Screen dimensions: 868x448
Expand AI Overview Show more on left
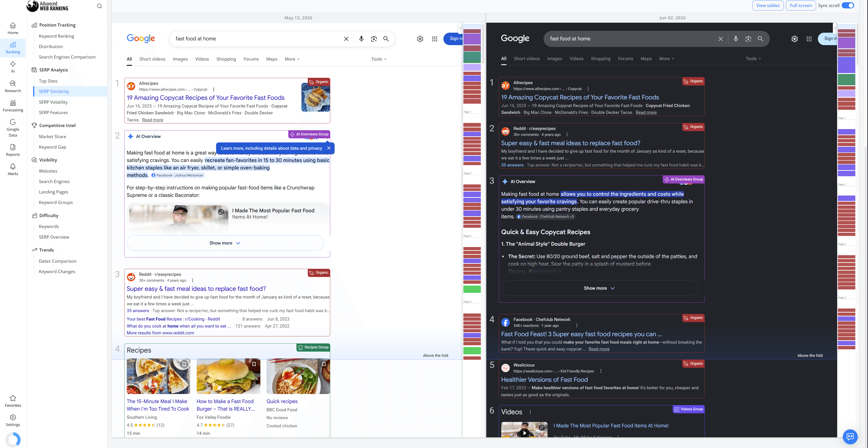pyautogui.click(x=225, y=243)
